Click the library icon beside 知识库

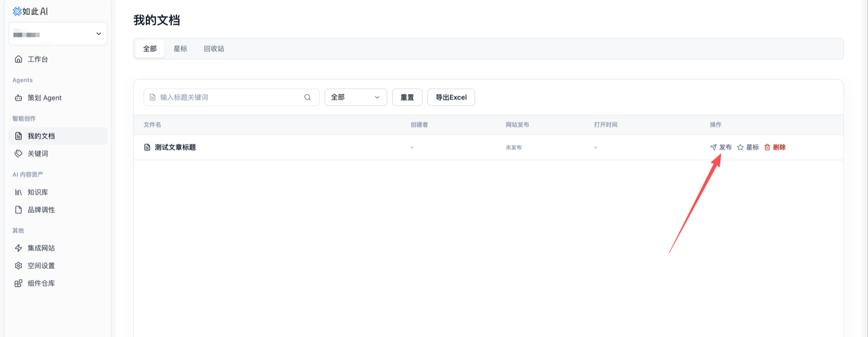tap(18, 192)
